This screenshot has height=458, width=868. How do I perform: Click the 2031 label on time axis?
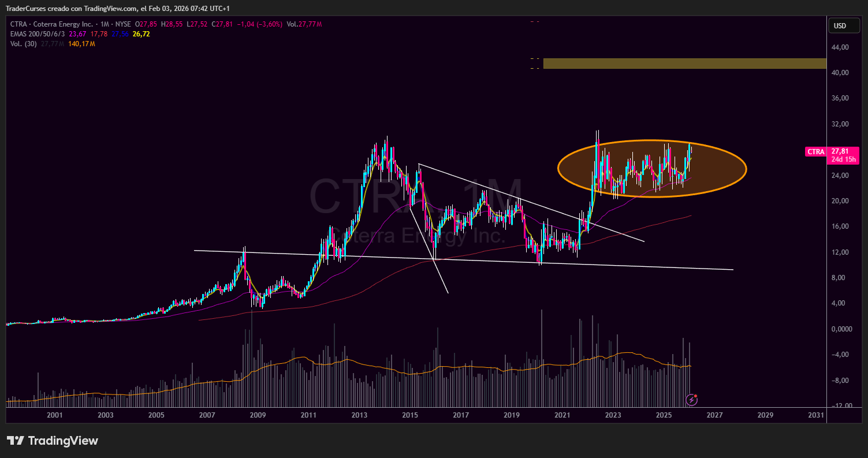pyautogui.click(x=815, y=415)
